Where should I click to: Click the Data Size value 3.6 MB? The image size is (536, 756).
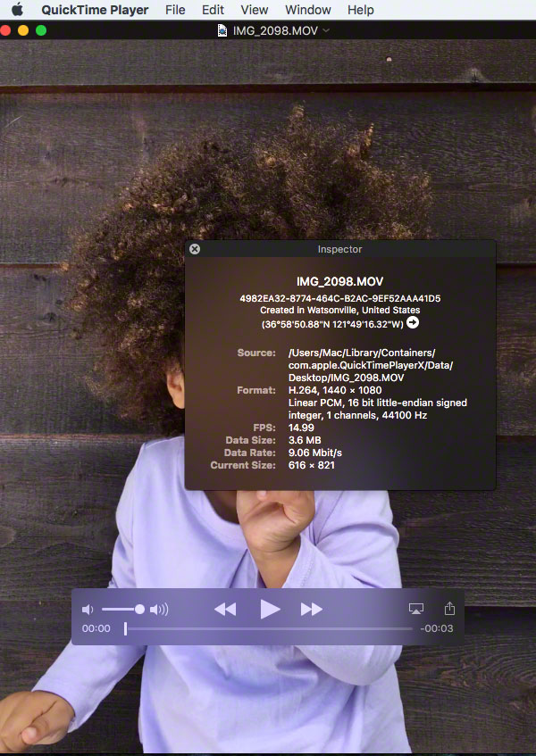click(305, 440)
